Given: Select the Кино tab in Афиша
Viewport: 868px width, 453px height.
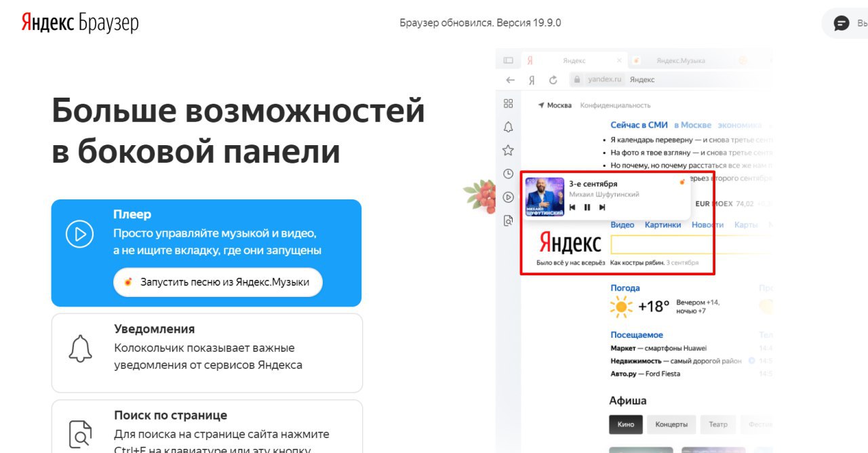Looking at the screenshot, I should point(626,425).
